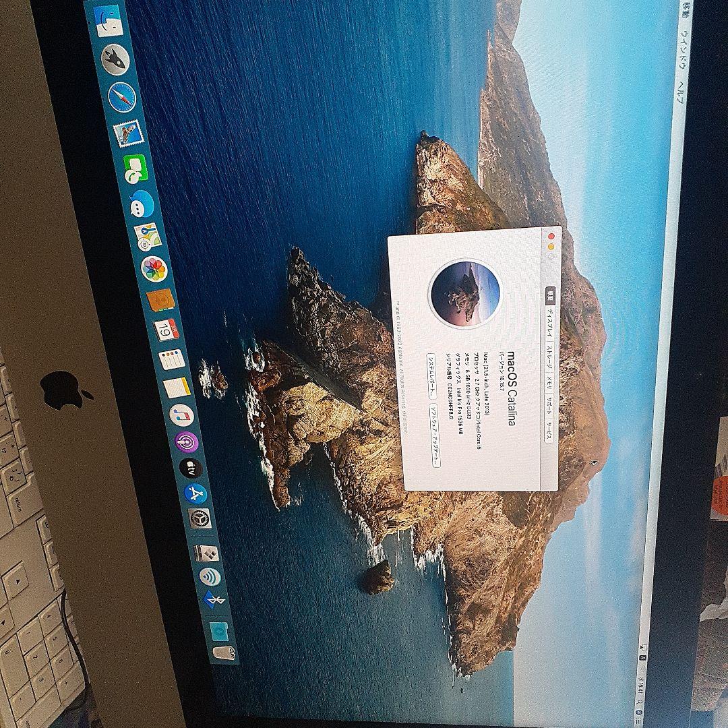The width and height of the screenshot is (728, 728).
Task: Open the brown Contacts book icon
Action: click(x=160, y=301)
